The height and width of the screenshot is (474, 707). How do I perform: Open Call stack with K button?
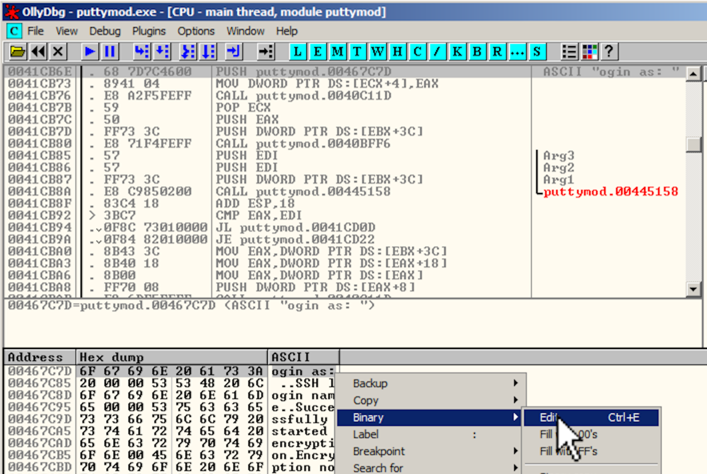pyautogui.click(x=457, y=51)
